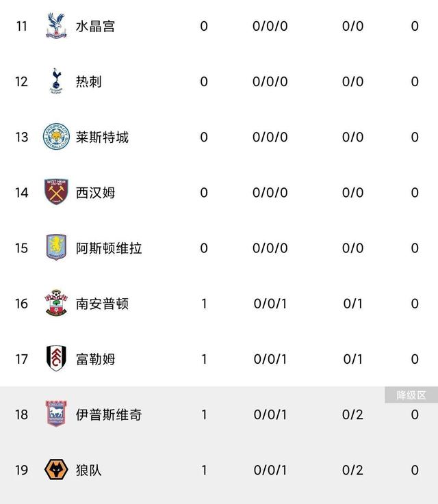This screenshot has height=504, width=438.
Task: Select team name 热刺
Action: pos(88,81)
